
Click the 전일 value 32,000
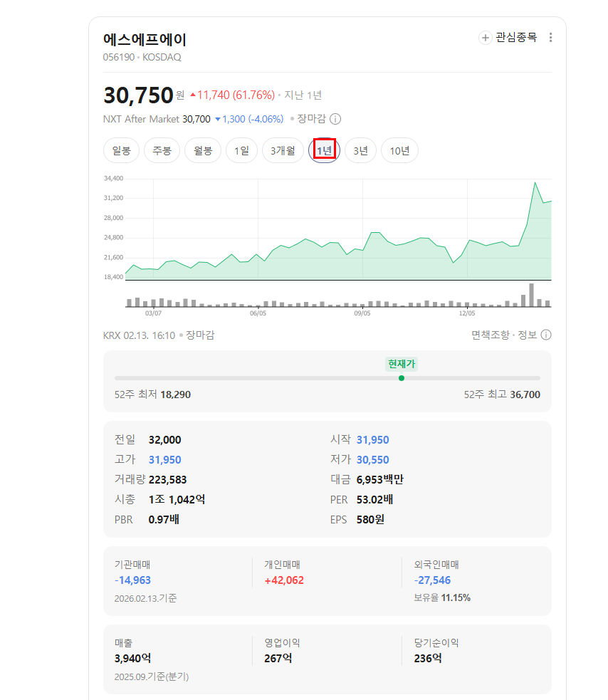pos(164,440)
